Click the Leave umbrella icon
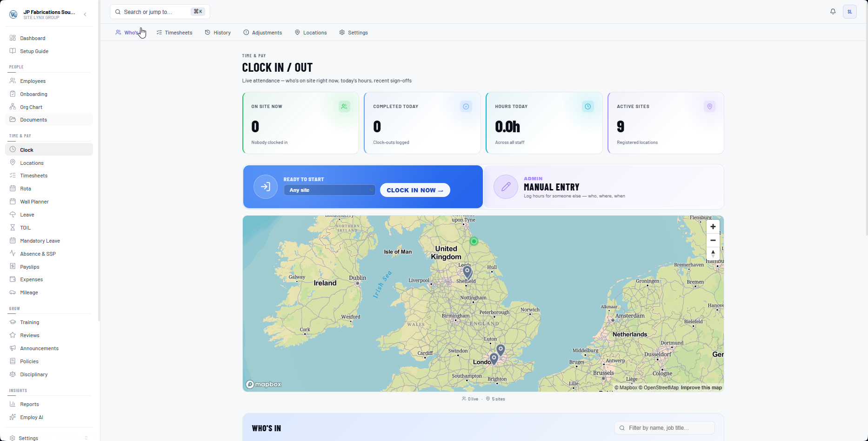The width and height of the screenshot is (868, 441). click(x=13, y=215)
